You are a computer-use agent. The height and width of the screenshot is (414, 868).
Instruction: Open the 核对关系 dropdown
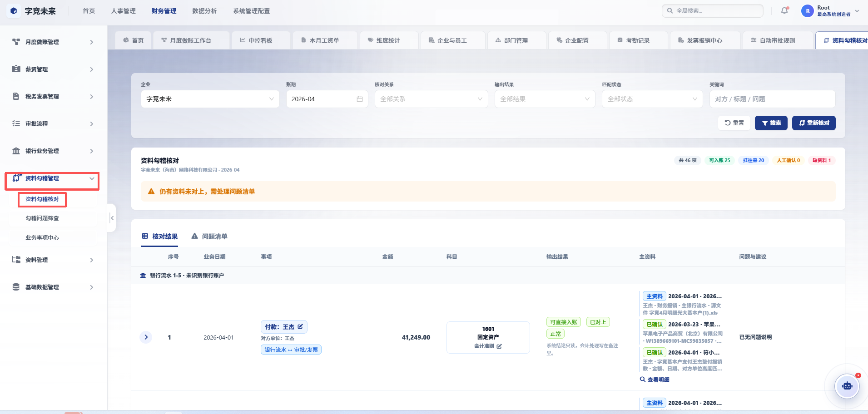pos(431,99)
